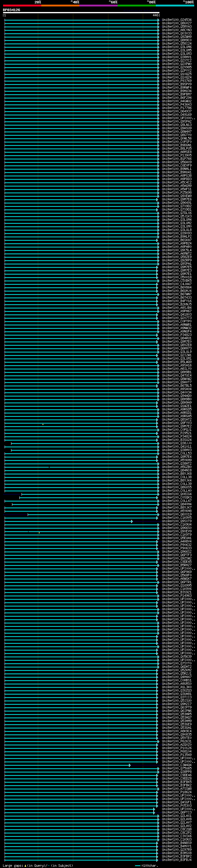Select hit label UniRef100_A5GZB0
Screen dimensions: 197x868
(x=177, y=467)
